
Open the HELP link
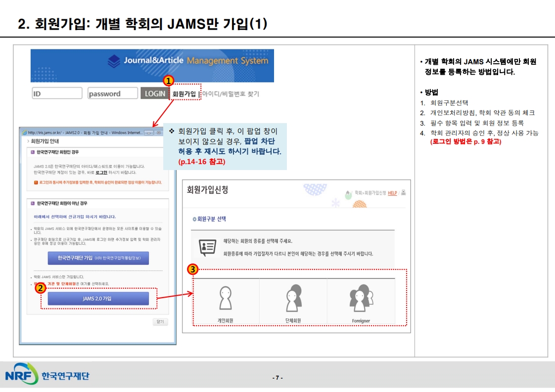(392, 193)
